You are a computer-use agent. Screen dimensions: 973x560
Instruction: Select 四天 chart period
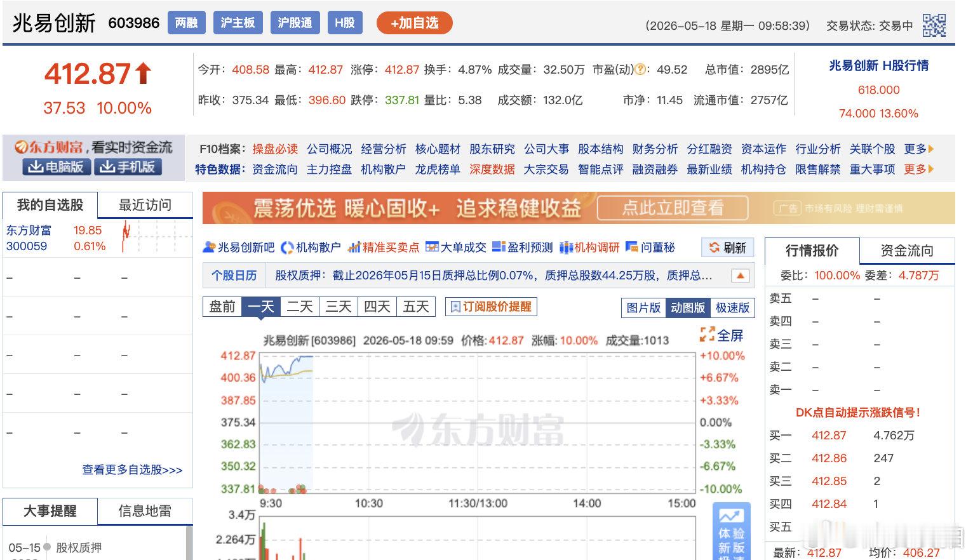click(x=377, y=307)
